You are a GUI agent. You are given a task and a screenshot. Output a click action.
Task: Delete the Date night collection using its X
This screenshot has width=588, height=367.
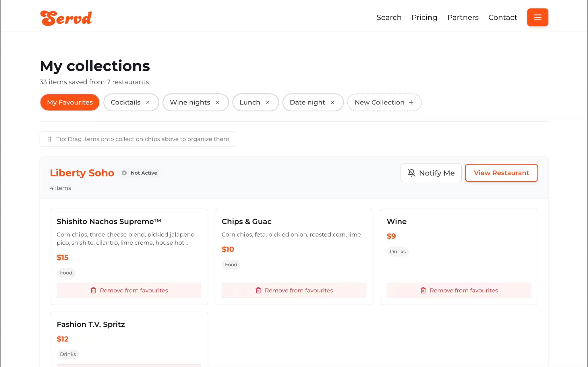(x=332, y=103)
